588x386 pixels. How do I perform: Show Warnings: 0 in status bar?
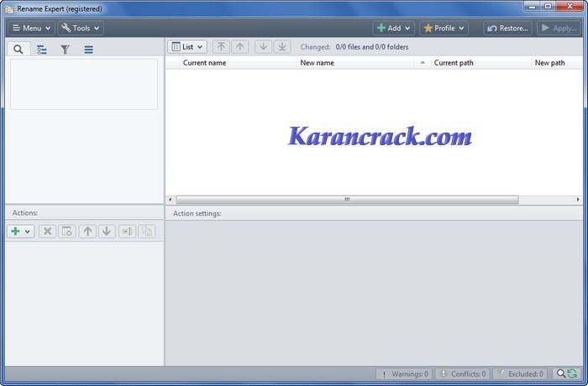[404, 373]
